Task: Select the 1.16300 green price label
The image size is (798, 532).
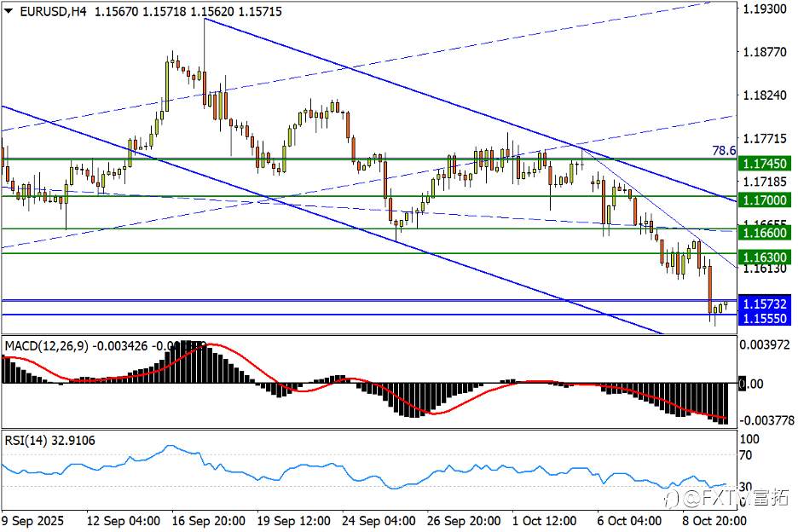Action: click(765, 257)
